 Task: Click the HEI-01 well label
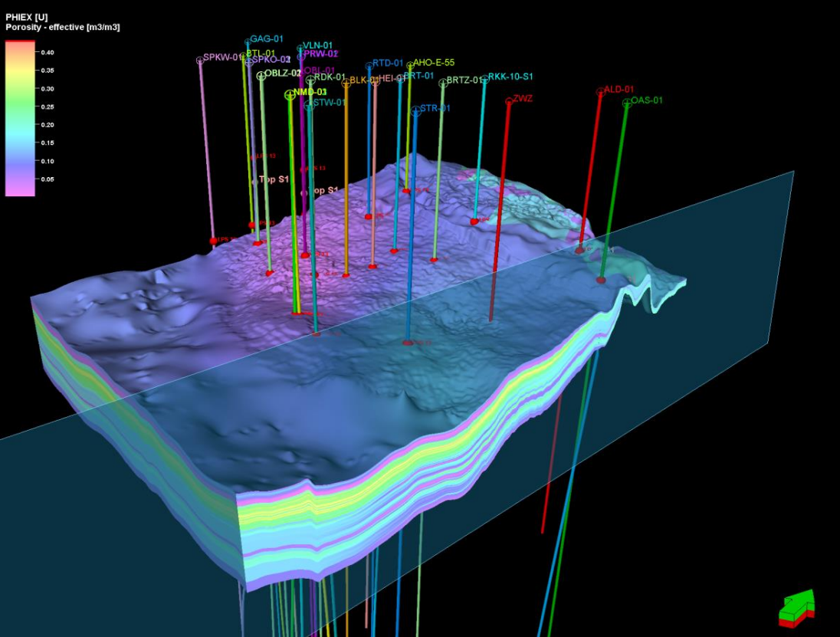point(392,79)
